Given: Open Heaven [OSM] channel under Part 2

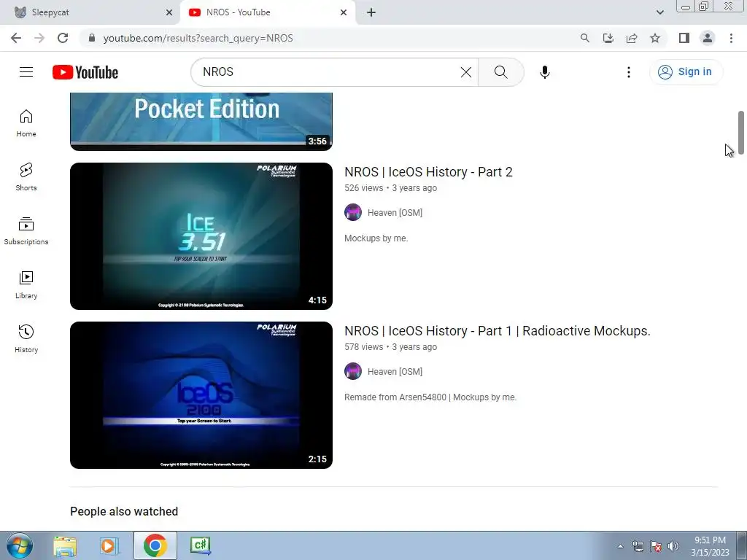Looking at the screenshot, I should point(395,212).
